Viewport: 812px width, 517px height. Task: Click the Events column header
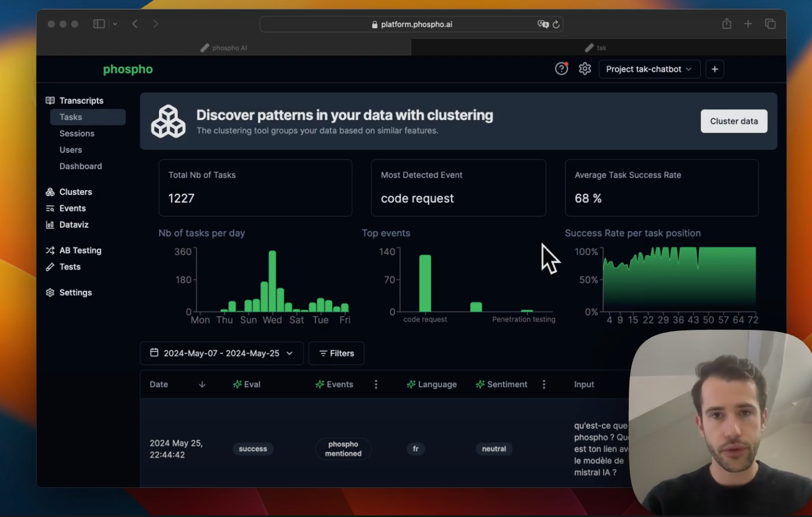point(340,384)
